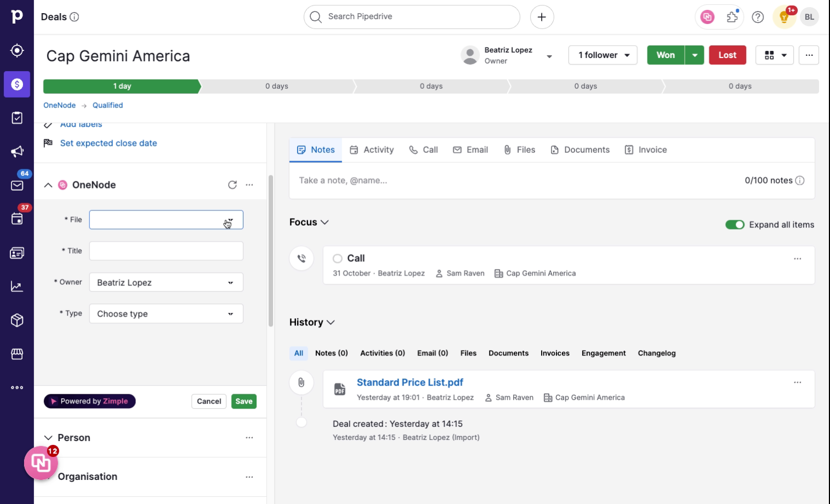The width and height of the screenshot is (830, 504).
Task: Mark deal as Won
Action: pyautogui.click(x=666, y=55)
